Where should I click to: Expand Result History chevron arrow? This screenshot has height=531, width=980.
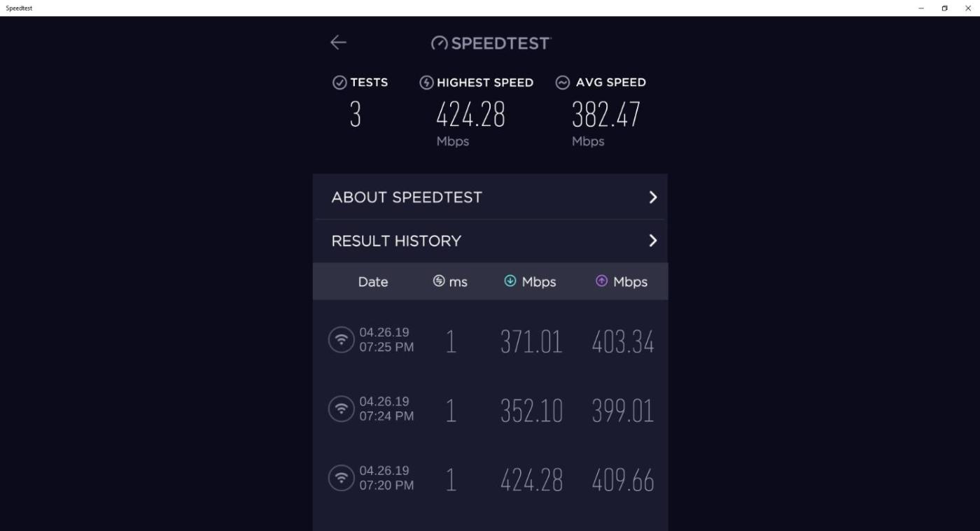pos(652,241)
